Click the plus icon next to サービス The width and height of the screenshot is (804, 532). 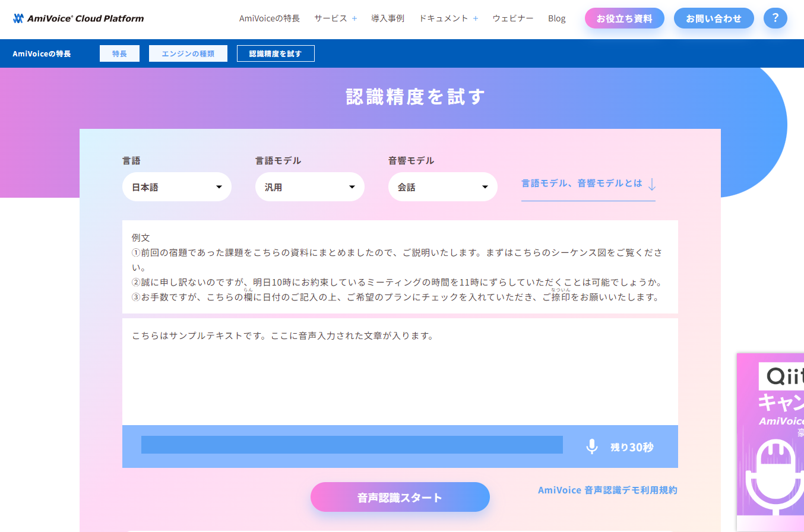coord(354,18)
